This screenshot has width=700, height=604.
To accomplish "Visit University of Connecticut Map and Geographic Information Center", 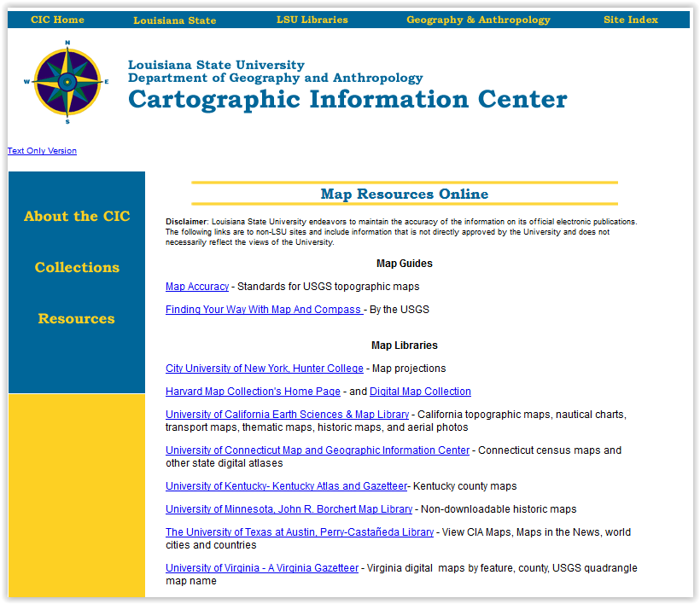I will pyautogui.click(x=318, y=450).
